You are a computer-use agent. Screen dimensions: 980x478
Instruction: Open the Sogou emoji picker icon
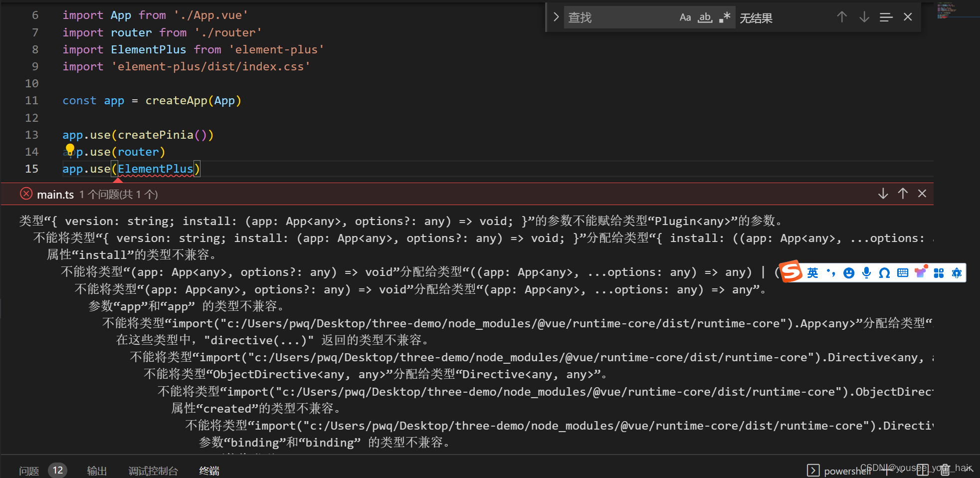tap(849, 273)
